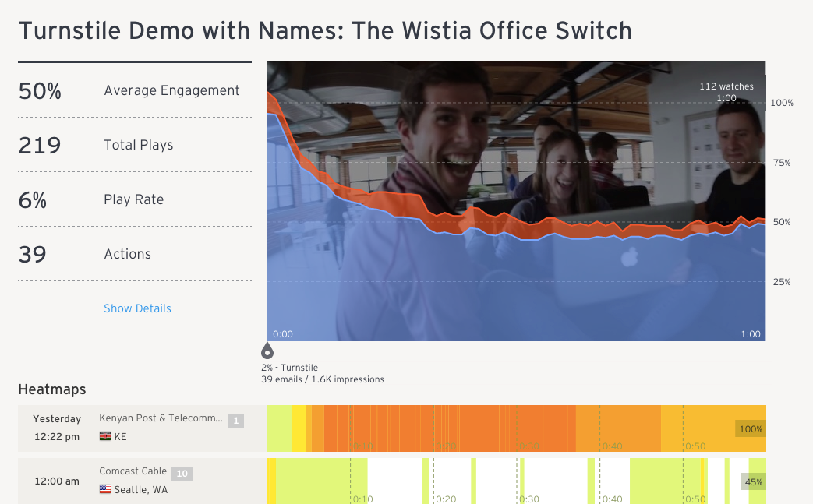Select the US flag icon next to Seattle, WA

105,489
